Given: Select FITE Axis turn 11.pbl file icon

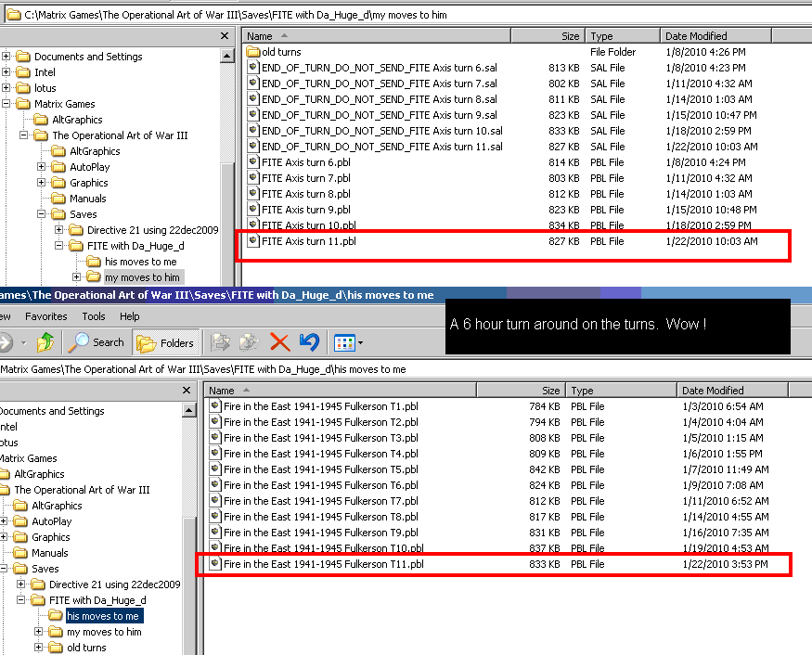Looking at the screenshot, I should tap(252, 240).
